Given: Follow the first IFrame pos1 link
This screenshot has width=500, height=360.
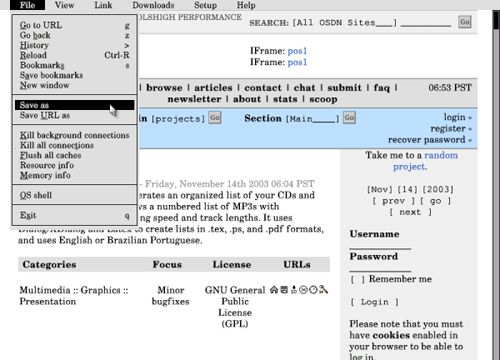Looking at the screenshot, I should point(297,51).
